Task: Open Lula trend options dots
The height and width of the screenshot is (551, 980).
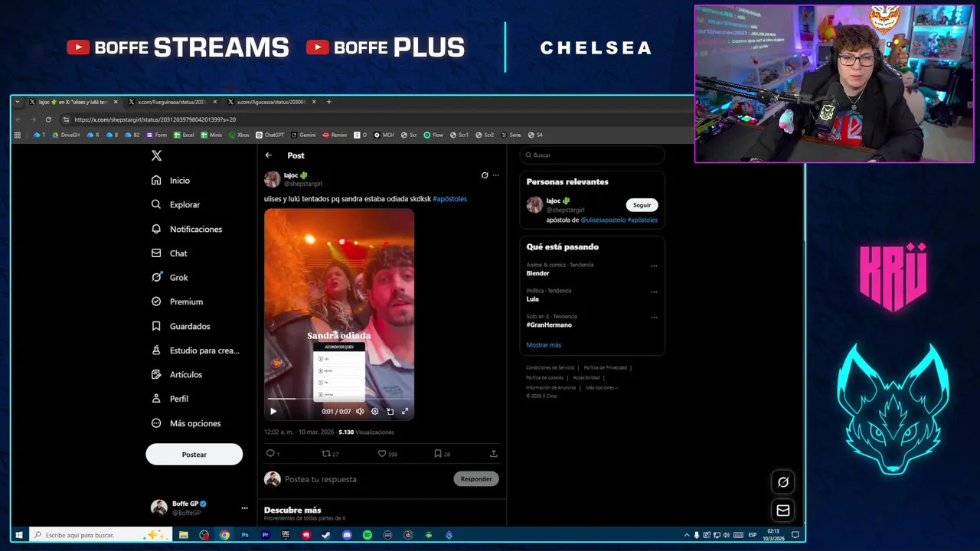Action: (654, 292)
